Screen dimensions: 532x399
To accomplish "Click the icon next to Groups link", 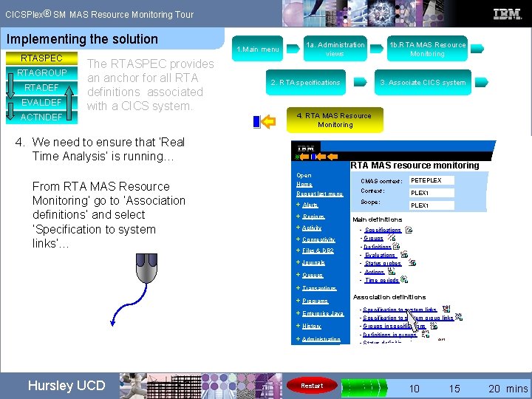I will pos(392,237).
